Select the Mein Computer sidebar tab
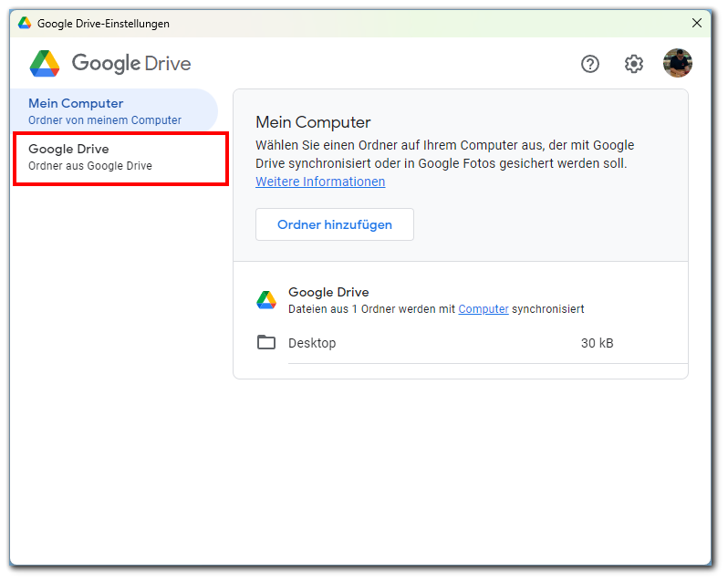Screen dimensions: 728x582 point(114,111)
